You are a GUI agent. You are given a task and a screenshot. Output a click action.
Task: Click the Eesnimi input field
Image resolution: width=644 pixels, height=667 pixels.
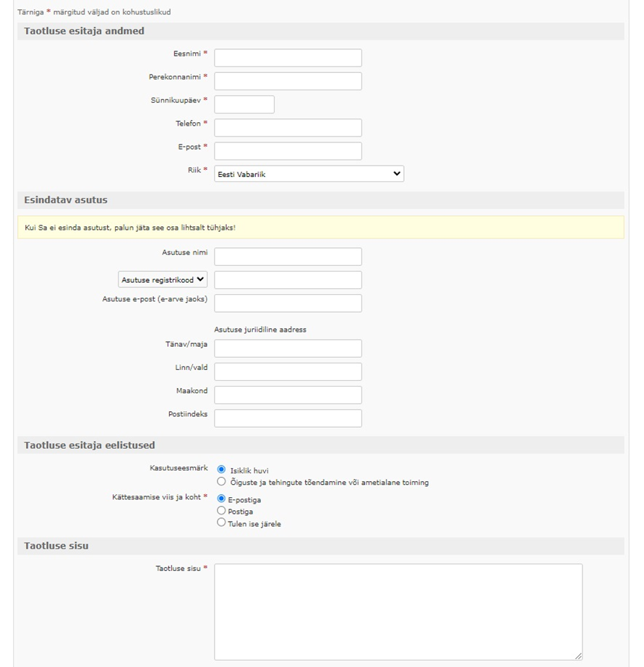click(x=288, y=58)
